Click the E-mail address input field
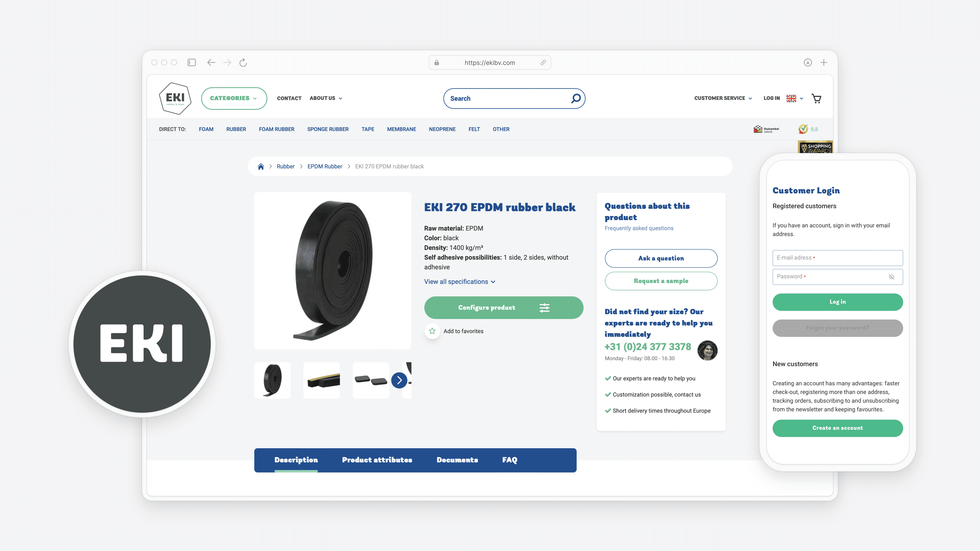 (837, 257)
